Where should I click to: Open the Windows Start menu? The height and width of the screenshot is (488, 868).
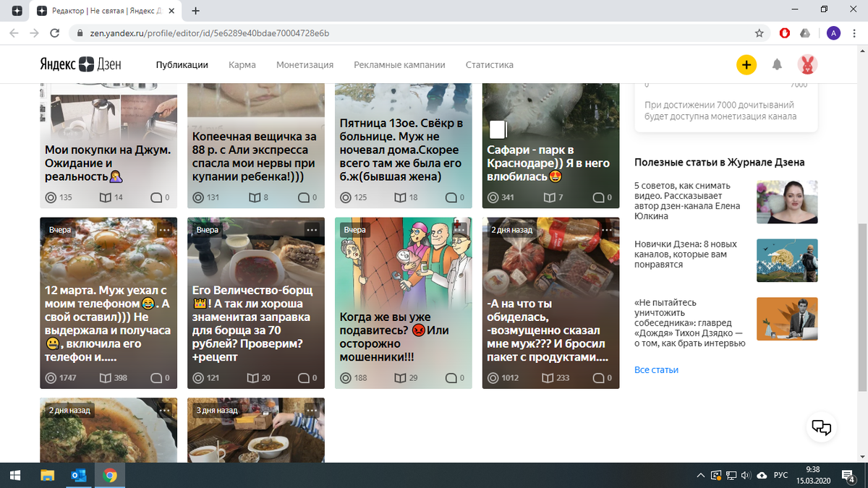[x=14, y=475]
